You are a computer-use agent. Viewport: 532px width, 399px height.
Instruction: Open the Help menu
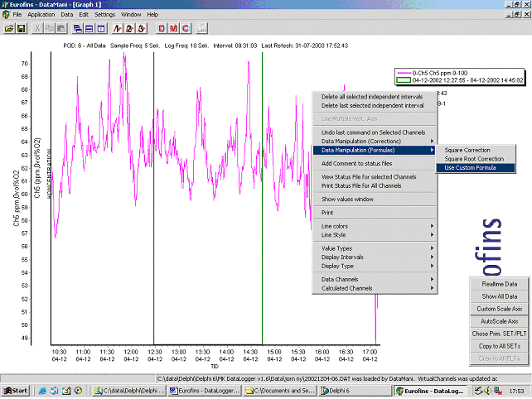152,15
